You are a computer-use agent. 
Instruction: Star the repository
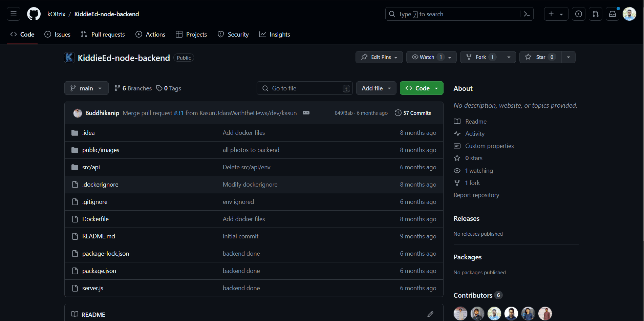pyautogui.click(x=540, y=57)
